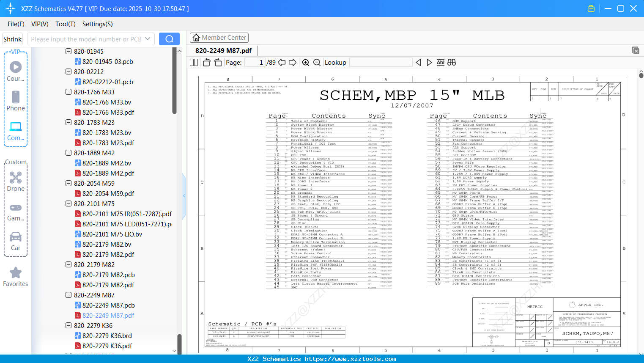Toggle the two-page layout view icon
The width and height of the screenshot is (644, 363).
coord(194,63)
